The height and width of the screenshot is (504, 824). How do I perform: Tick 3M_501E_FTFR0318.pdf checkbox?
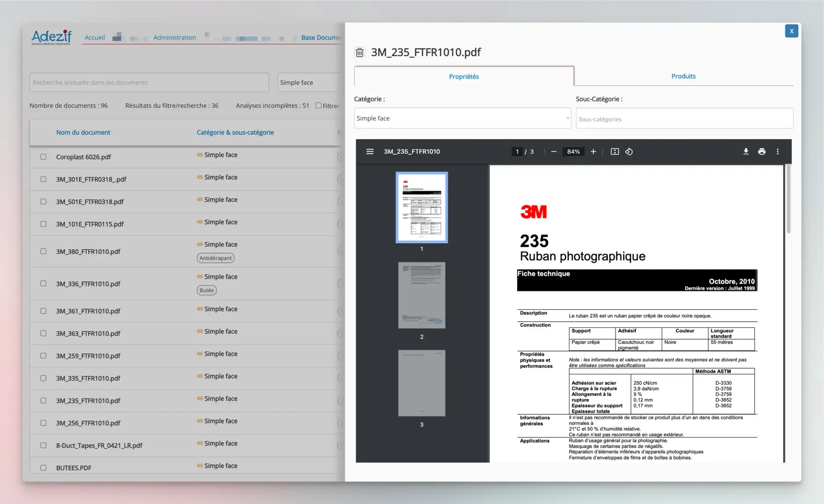point(43,202)
